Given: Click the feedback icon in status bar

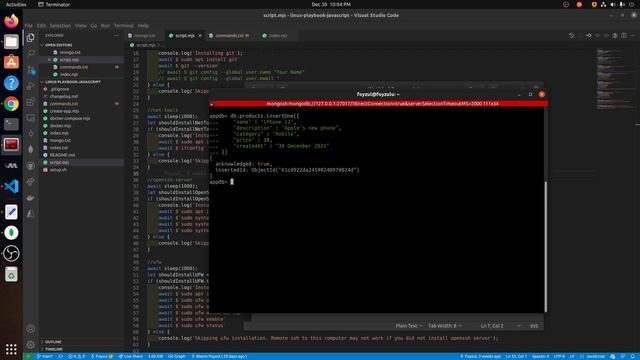Looking at the screenshot, I should point(623,356).
